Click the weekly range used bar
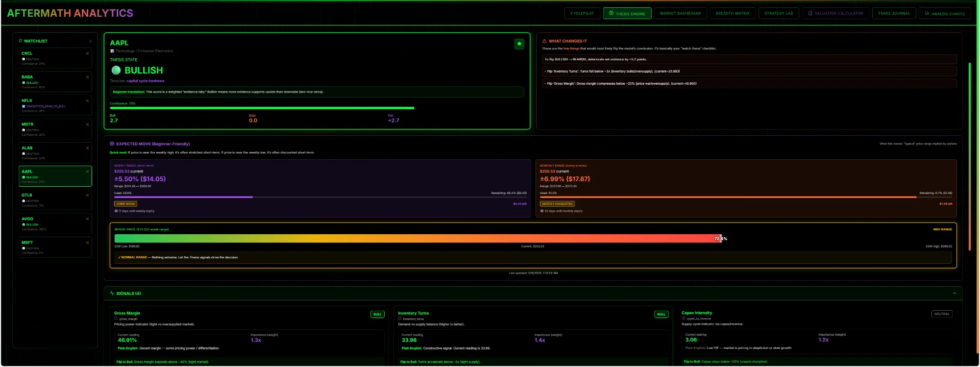The height and width of the screenshot is (367, 980). [320, 197]
